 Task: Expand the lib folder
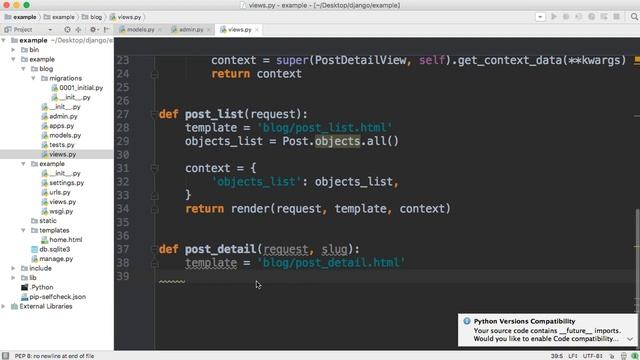(13, 278)
